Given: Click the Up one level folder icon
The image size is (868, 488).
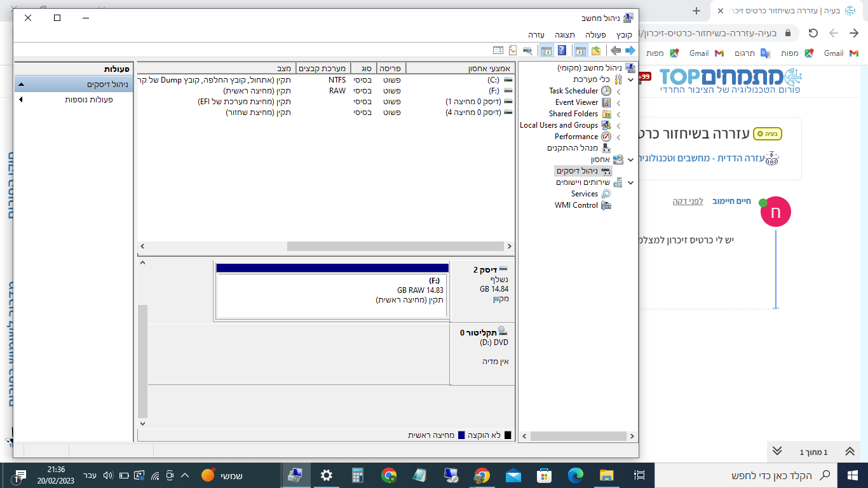Looking at the screenshot, I should (x=596, y=51).
